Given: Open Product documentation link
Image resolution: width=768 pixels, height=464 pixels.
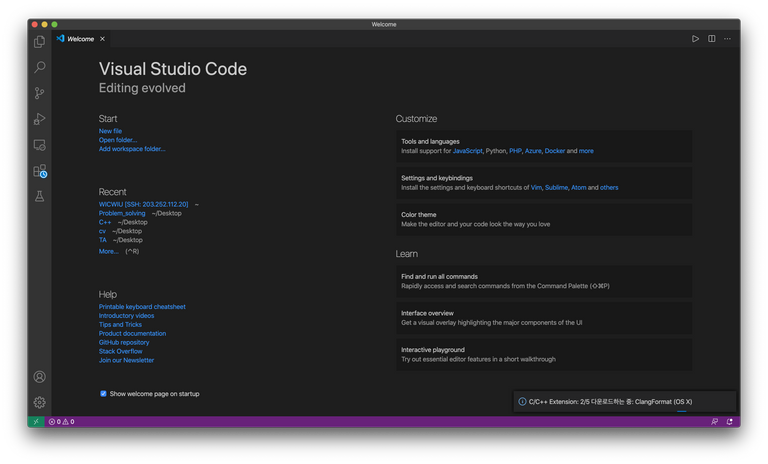Looking at the screenshot, I should [132, 333].
